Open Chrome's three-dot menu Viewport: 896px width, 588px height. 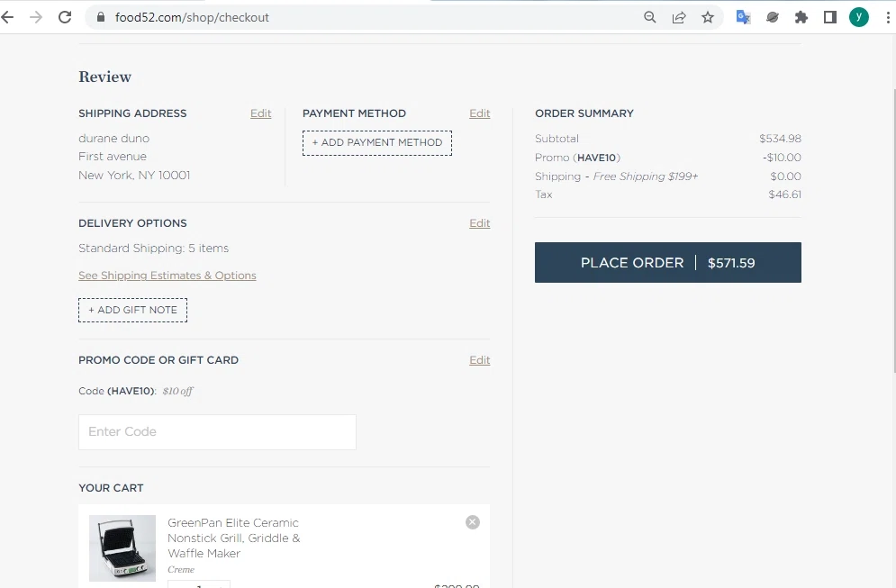(x=887, y=17)
